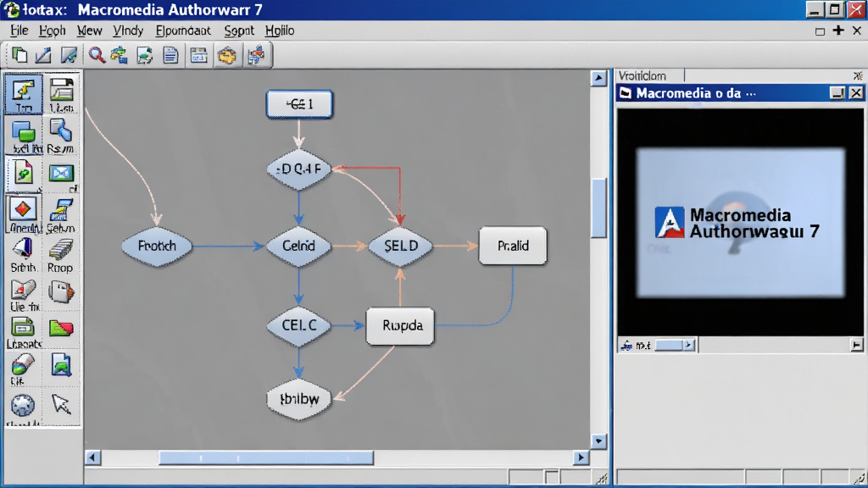Select the Lie fn palette icon

[24, 295]
